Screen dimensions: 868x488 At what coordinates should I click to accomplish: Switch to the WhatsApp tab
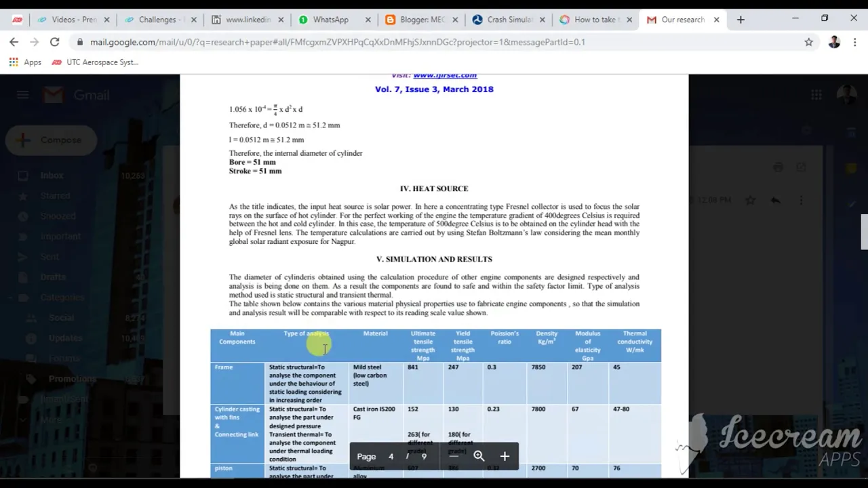coord(330,20)
